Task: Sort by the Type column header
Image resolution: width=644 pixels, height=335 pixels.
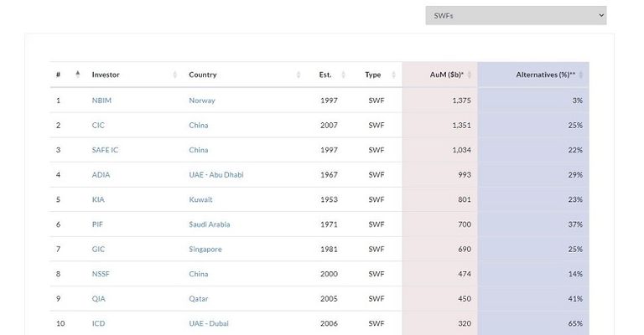Action: (x=372, y=75)
